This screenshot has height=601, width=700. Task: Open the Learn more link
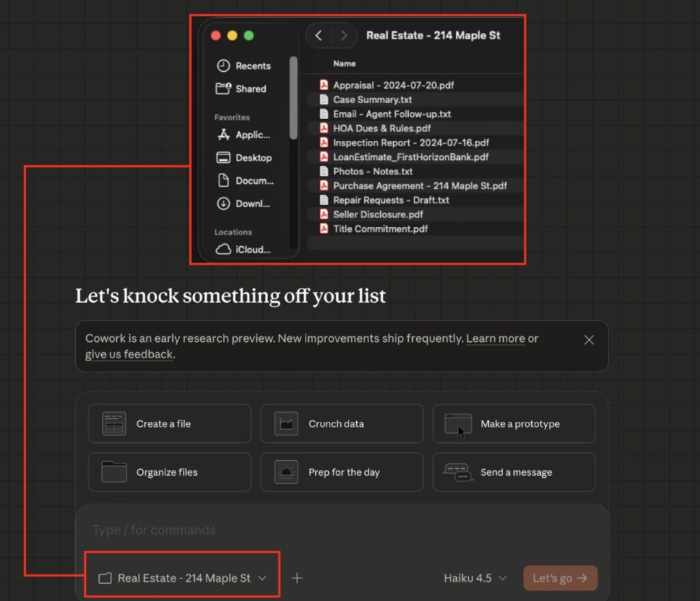[x=495, y=338]
